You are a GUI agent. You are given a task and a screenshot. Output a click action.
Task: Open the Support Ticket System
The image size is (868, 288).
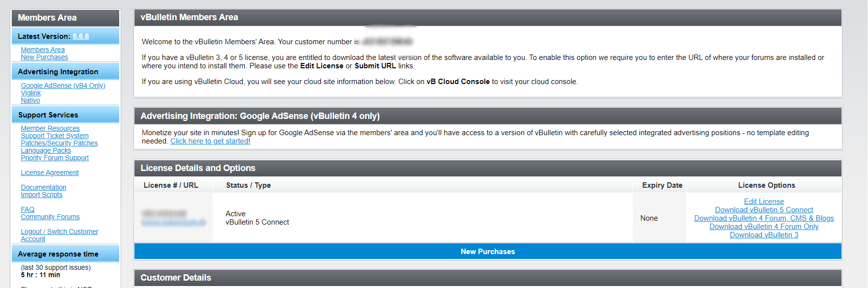click(54, 136)
